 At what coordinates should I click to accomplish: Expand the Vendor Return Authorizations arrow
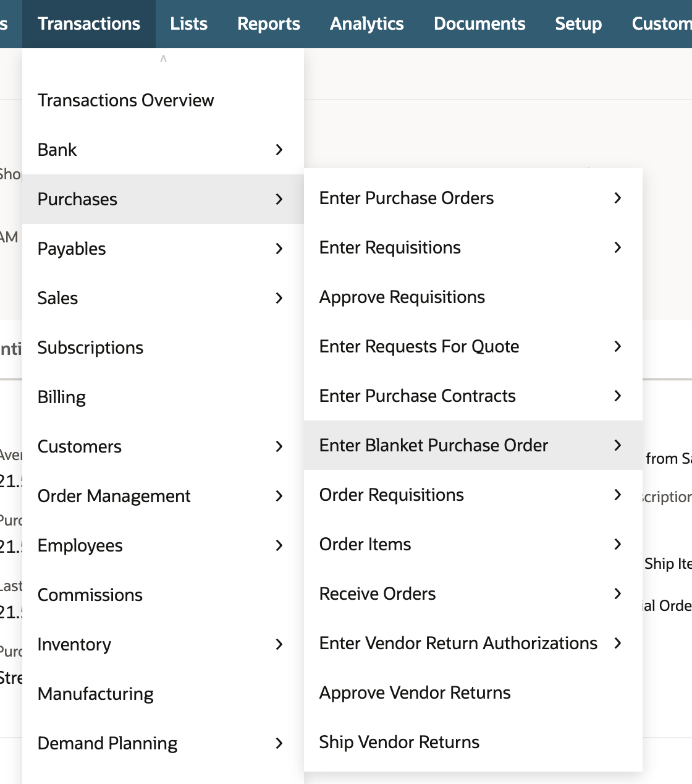pos(618,643)
